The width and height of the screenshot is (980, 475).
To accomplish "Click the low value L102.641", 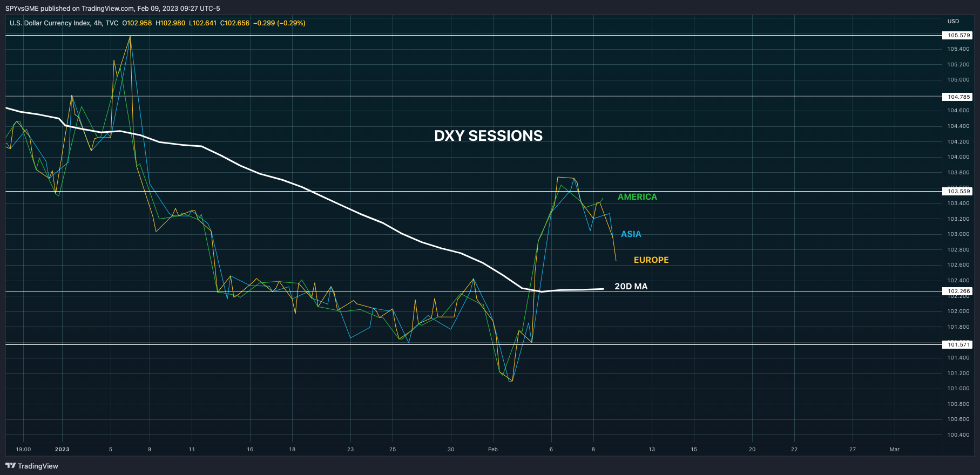I will pos(202,23).
